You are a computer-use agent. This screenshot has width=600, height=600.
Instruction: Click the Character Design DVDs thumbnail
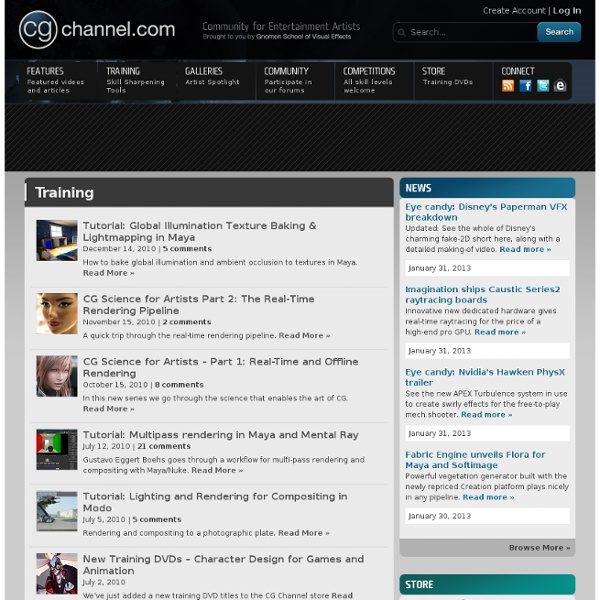[57, 574]
